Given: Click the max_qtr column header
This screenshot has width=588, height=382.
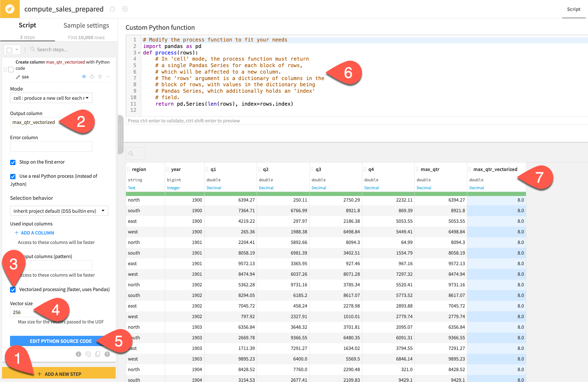Looking at the screenshot, I should pyautogui.click(x=430, y=169).
